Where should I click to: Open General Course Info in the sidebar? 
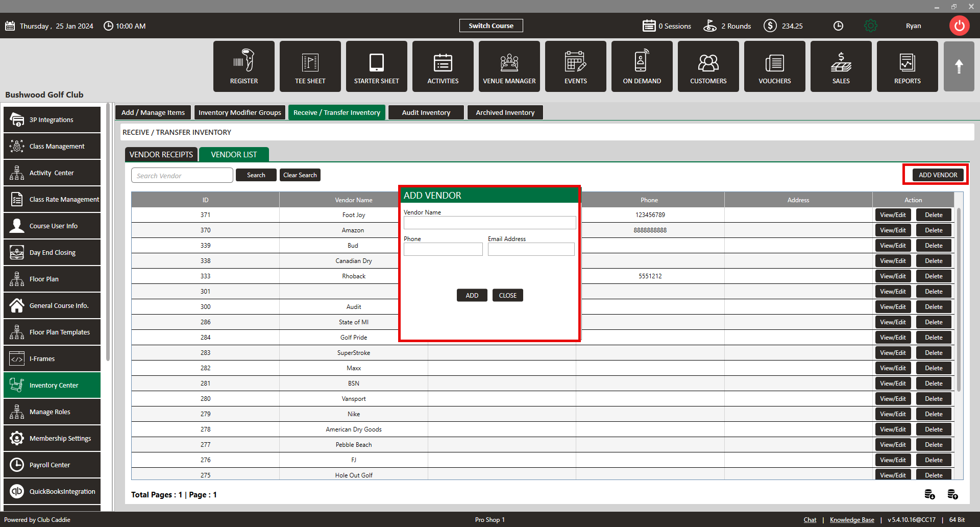point(52,305)
